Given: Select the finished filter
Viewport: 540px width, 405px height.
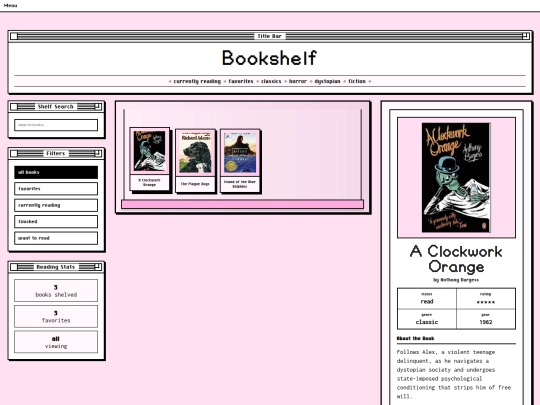Looking at the screenshot, I should pos(56,221).
